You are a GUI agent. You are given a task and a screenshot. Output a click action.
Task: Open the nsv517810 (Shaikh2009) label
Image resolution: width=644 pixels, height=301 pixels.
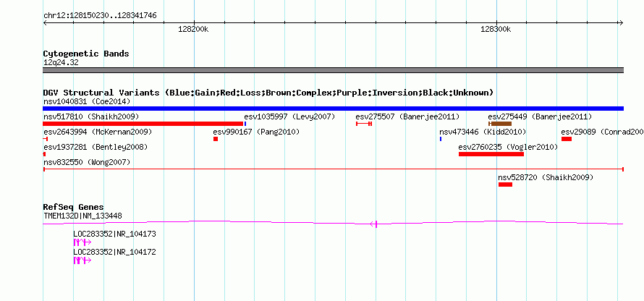click(91, 116)
